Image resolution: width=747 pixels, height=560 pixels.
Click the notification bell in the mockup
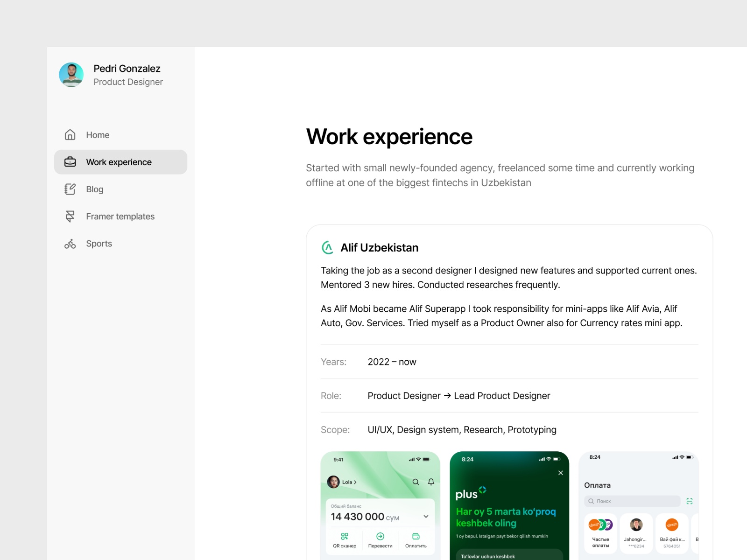pos(431,482)
